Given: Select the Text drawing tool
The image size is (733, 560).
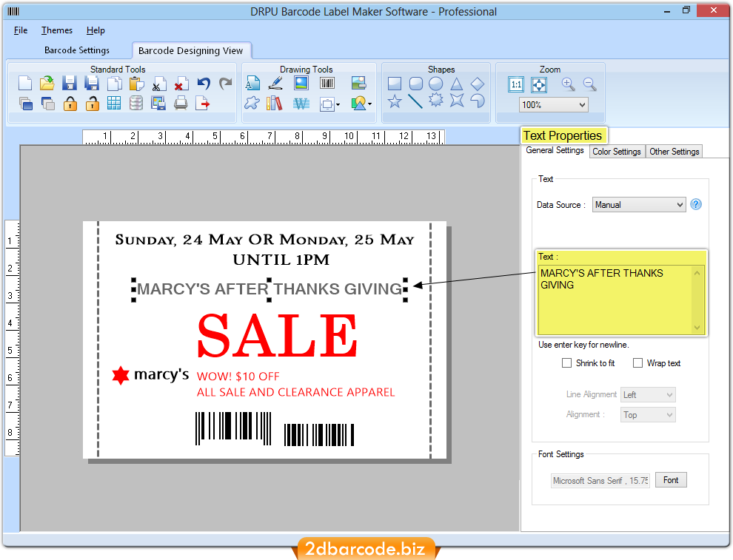Looking at the screenshot, I should point(252,84).
